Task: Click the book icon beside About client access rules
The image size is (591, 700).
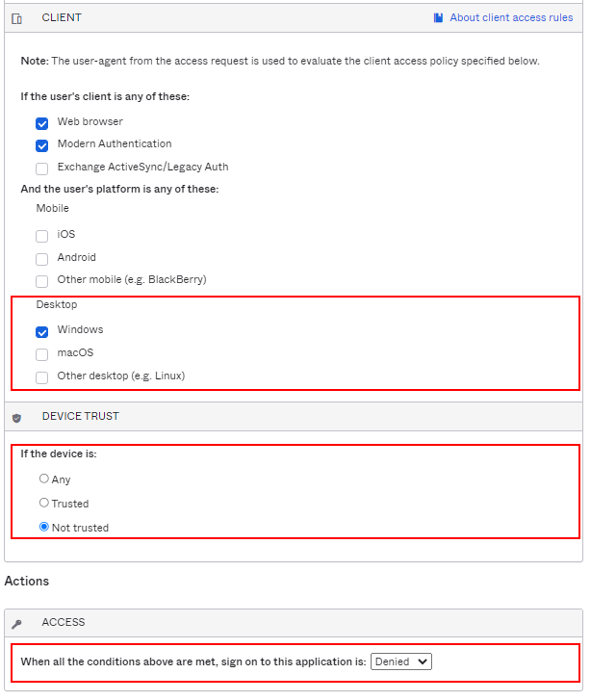Action: click(x=439, y=17)
